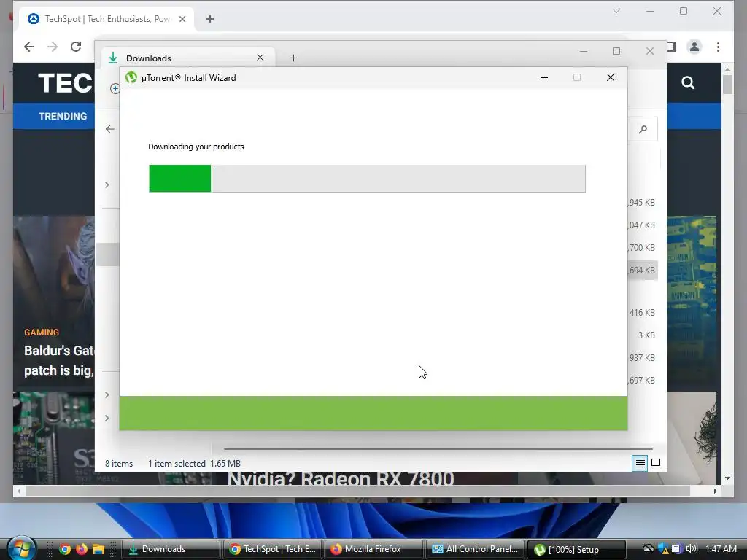Launch Chrome from quick launch
747x560 pixels.
(65, 549)
